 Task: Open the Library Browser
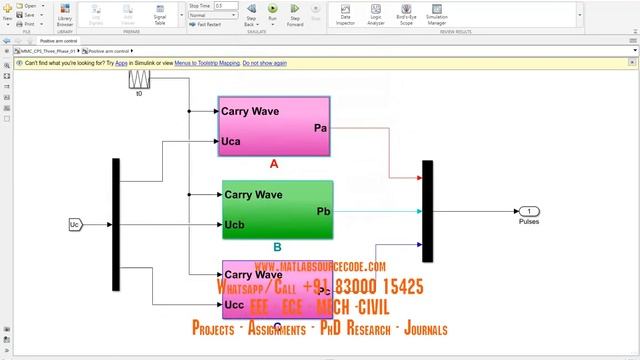click(x=64, y=15)
